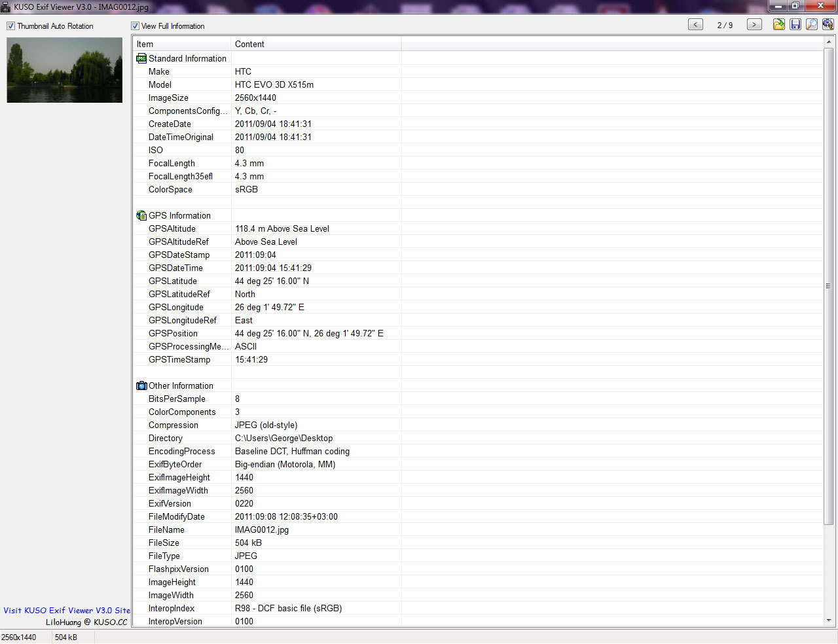Select the FileSize row
838x644 pixels.
point(478,543)
